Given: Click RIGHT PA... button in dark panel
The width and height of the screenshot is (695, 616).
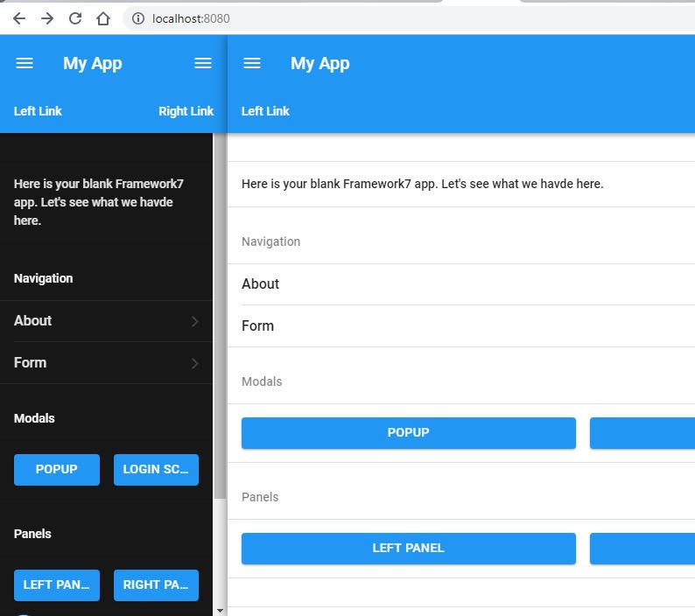Looking at the screenshot, I should pos(156,585).
